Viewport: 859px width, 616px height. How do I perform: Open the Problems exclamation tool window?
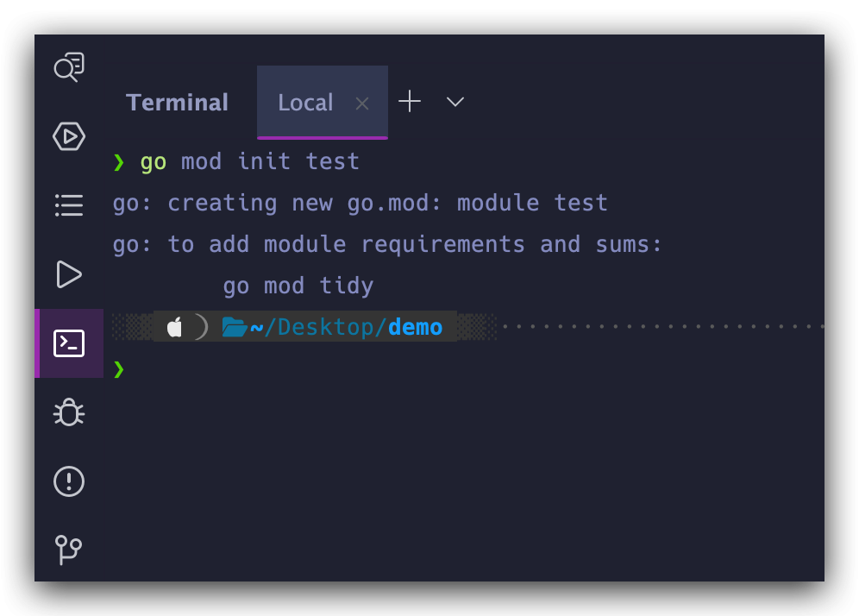pyautogui.click(x=69, y=481)
